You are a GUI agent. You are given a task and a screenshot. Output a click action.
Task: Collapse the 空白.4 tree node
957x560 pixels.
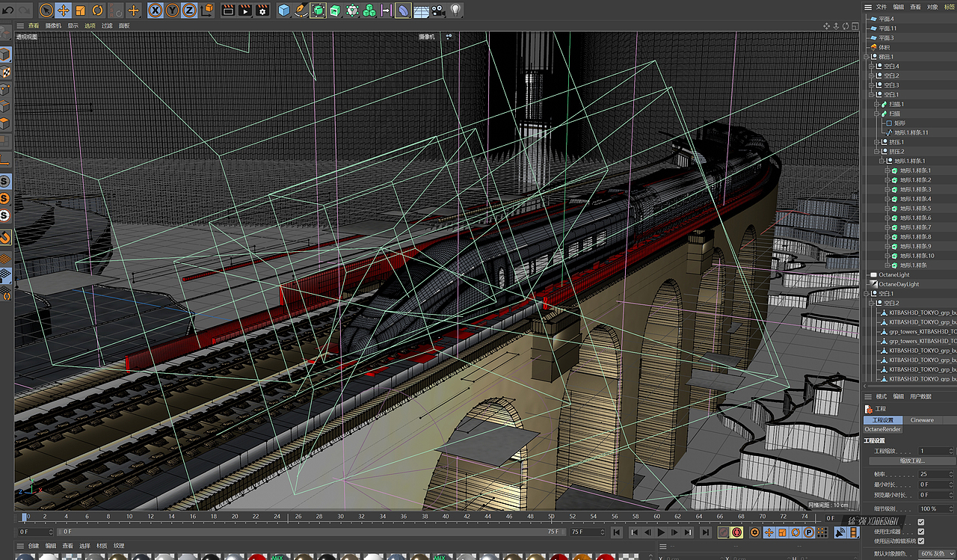tap(871, 67)
